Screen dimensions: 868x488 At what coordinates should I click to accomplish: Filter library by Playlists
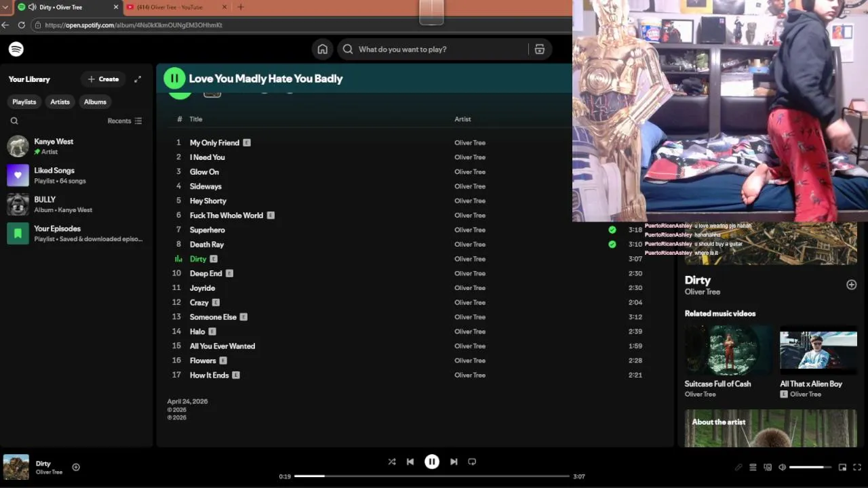(x=24, y=102)
